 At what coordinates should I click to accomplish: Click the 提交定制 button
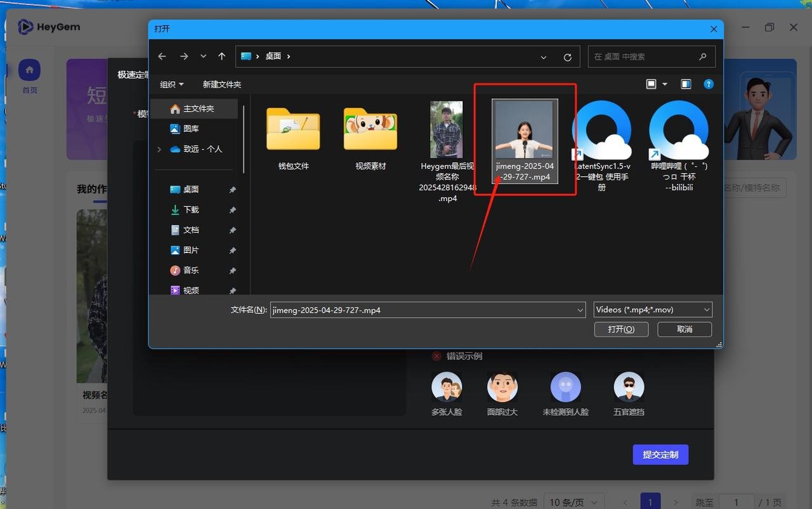click(x=660, y=454)
